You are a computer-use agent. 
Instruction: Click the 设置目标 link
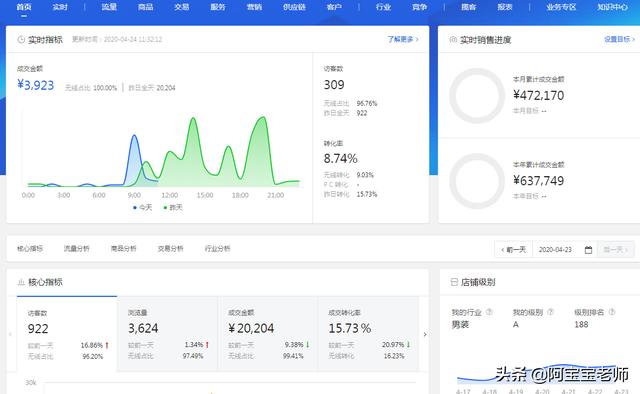pos(619,39)
